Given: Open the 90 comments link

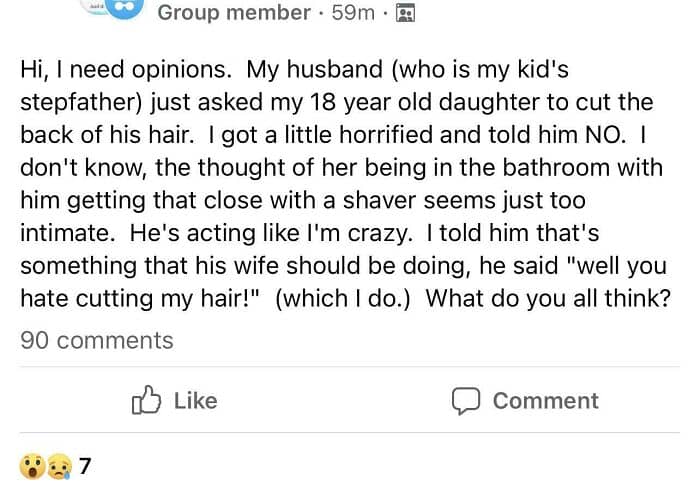Looking at the screenshot, I should pos(97,340).
